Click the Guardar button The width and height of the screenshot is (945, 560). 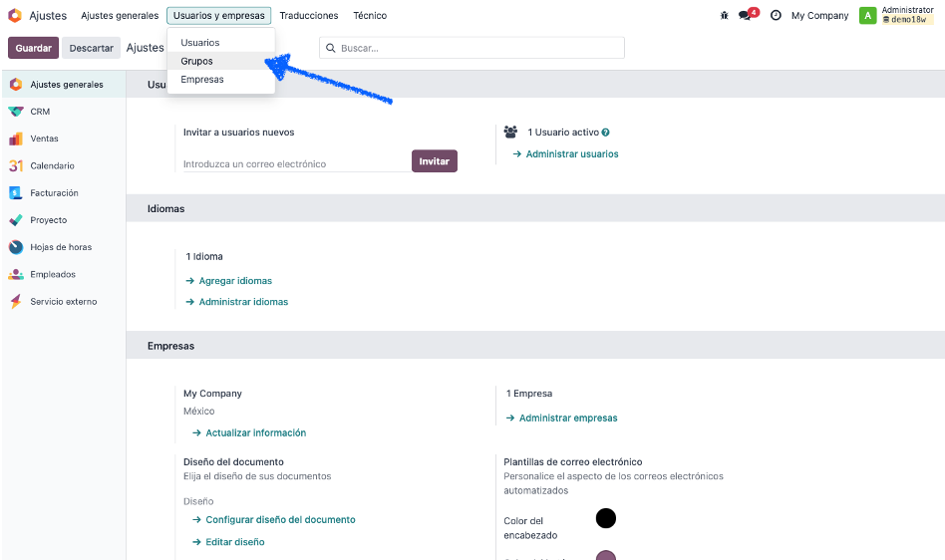(x=33, y=48)
